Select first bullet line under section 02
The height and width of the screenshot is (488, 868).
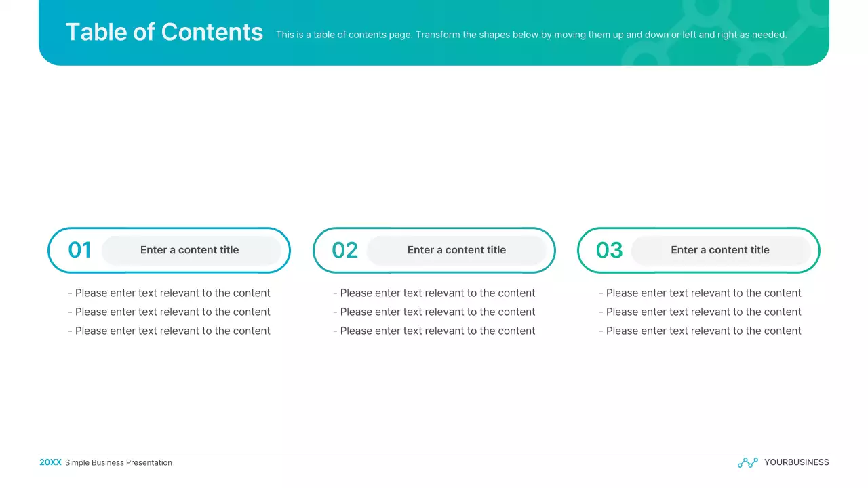(434, 293)
